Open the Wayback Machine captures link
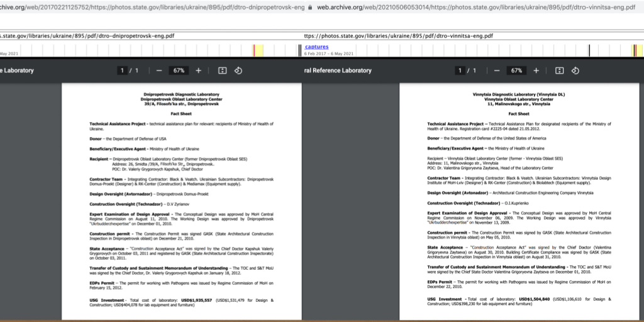 316,47
